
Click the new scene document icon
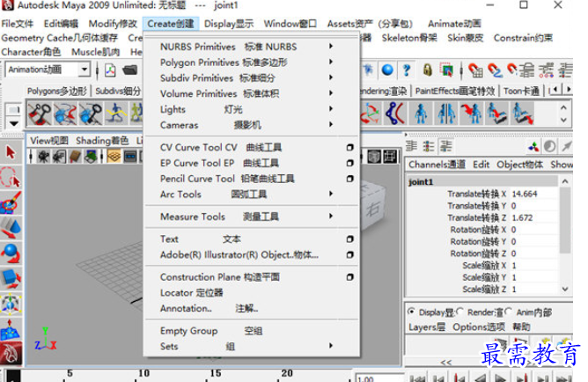point(110,70)
